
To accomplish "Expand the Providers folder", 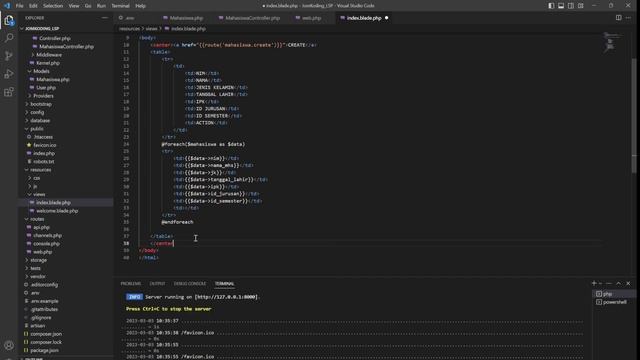I will click(43, 96).
